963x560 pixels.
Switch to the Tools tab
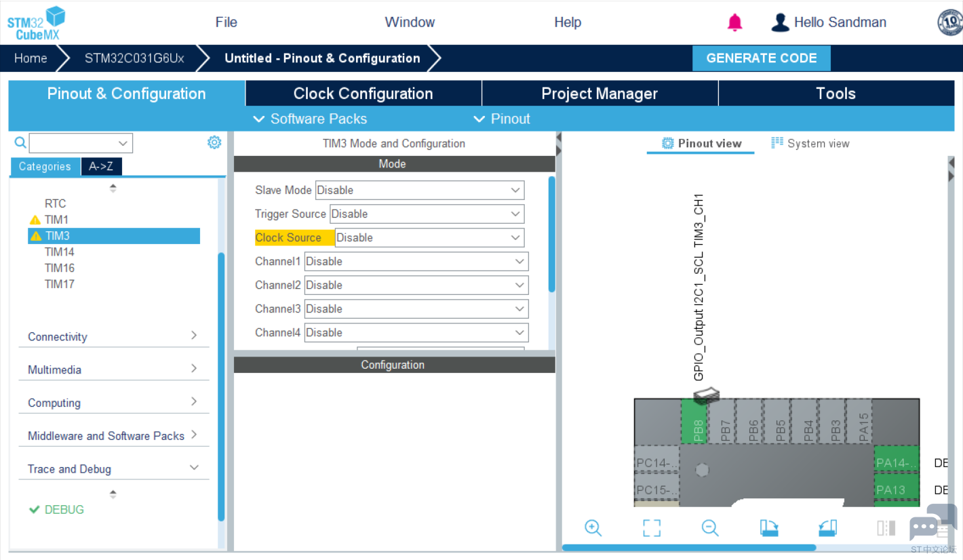pyautogui.click(x=836, y=94)
